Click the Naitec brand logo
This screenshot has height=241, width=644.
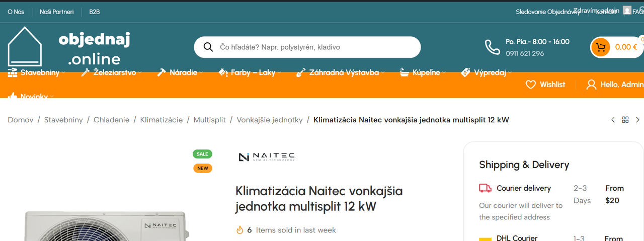coord(267,156)
